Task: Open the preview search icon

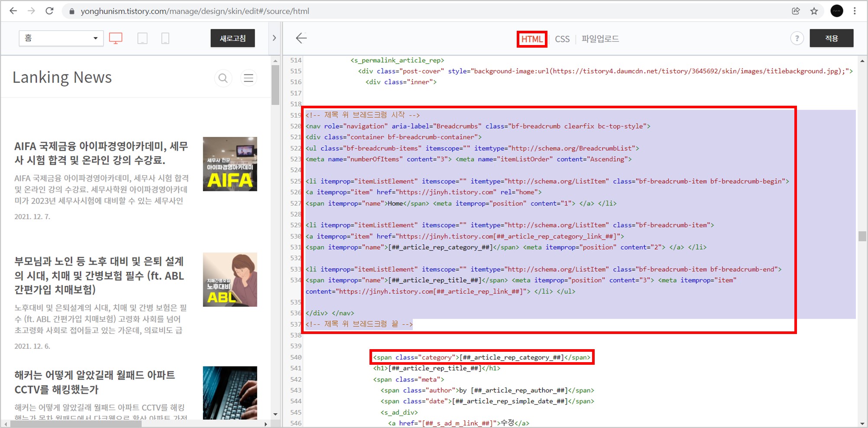Action: click(x=223, y=78)
